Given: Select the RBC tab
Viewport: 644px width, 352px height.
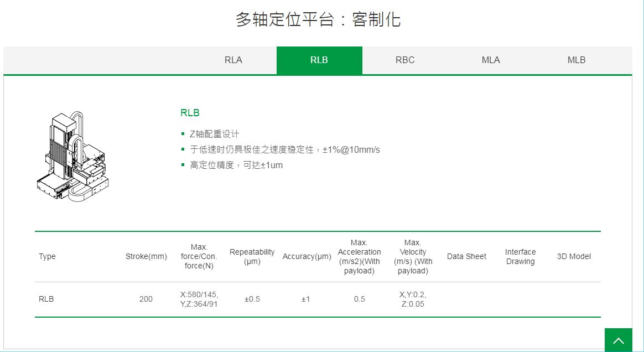Looking at the screenshot, I should (x=405, y=60).
